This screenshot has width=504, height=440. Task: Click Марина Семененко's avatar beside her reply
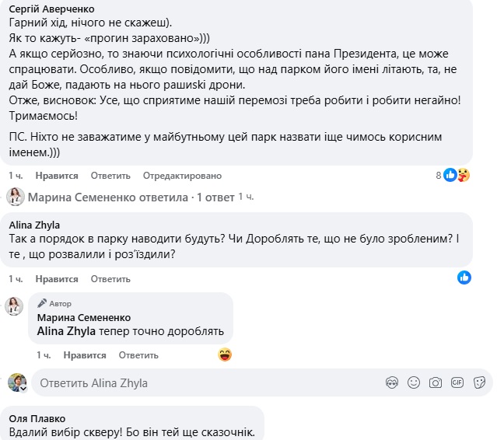15,306
